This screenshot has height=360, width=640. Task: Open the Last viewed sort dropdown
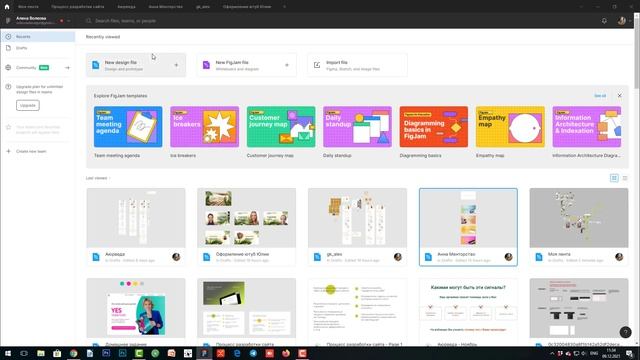click(98, 178)
